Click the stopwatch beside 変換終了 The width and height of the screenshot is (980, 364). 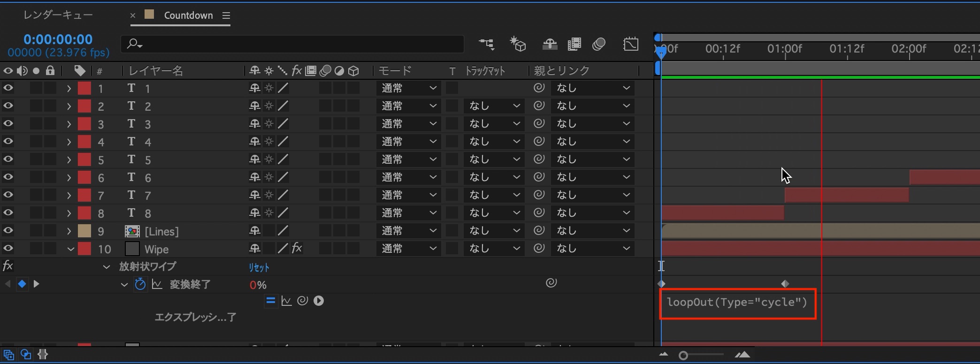click(140, 284)
